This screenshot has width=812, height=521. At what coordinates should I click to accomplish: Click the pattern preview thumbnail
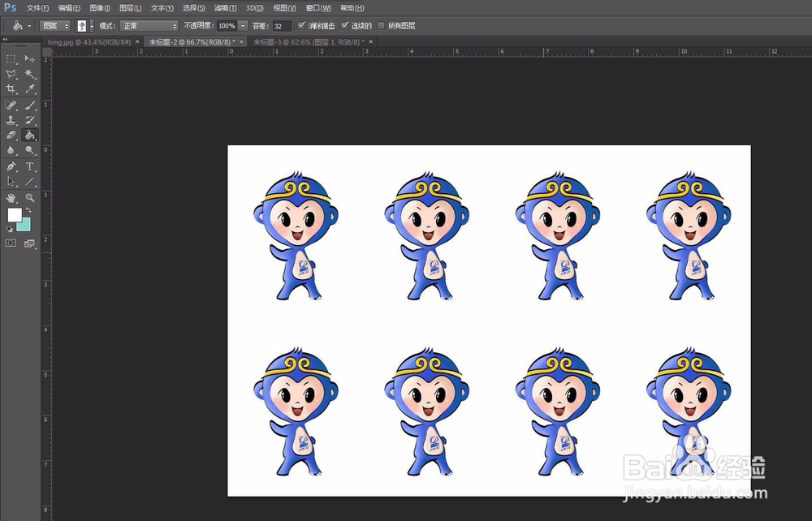[x=82, y=26]
